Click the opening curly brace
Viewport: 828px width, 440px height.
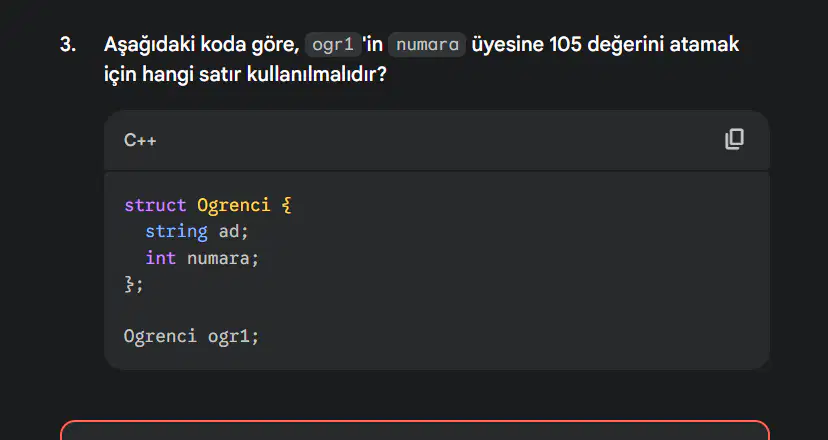286,205
